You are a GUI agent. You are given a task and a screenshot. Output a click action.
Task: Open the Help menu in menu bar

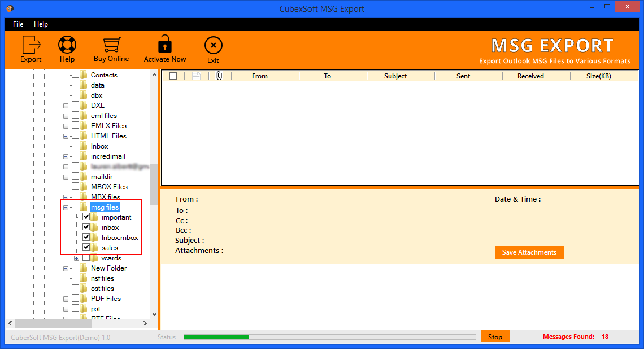tap(41, 24)
